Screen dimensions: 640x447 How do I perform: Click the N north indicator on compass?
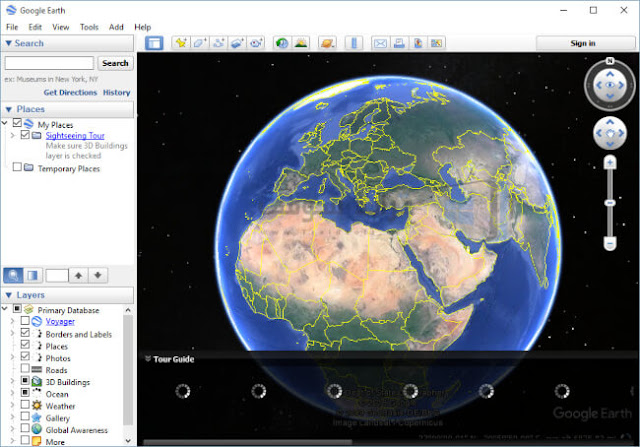(609, 61)
